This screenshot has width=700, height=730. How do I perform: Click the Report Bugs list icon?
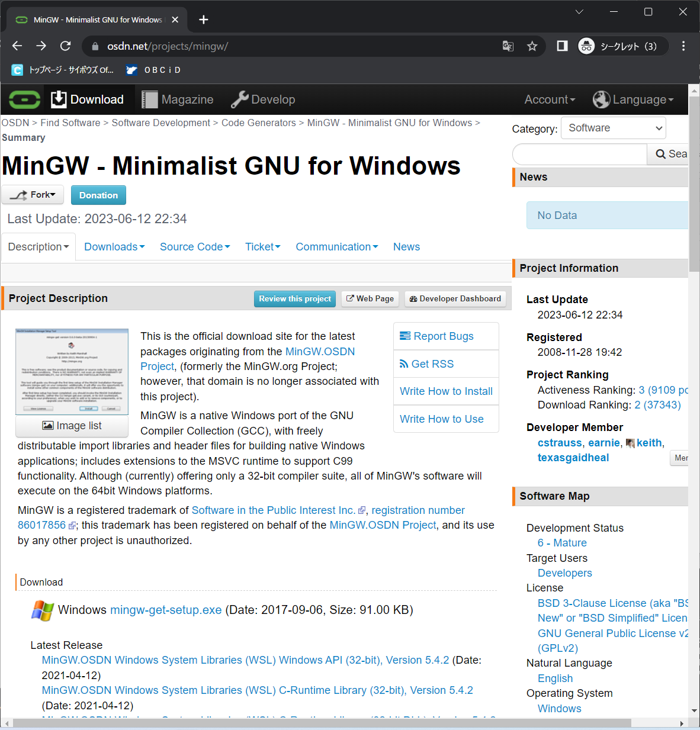(x=405, y=336)
